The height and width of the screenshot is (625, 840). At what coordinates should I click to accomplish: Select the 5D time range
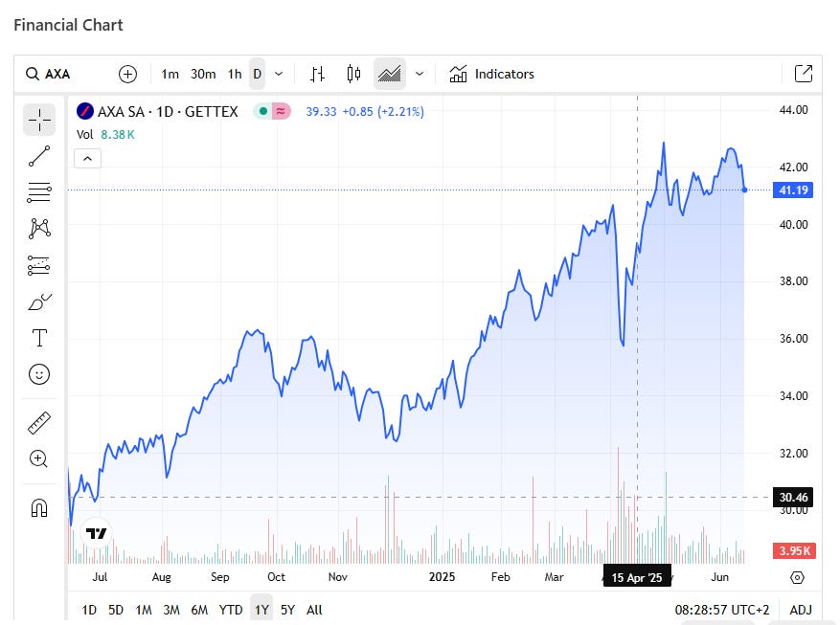tap(116, 610)
